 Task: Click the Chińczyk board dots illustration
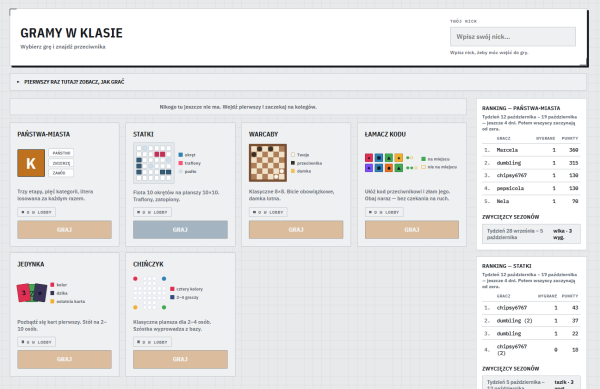tap(150, 293)
